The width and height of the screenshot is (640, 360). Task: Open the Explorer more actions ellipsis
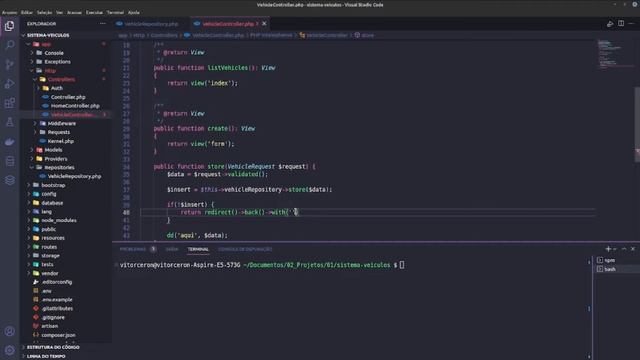pos(102,24)
